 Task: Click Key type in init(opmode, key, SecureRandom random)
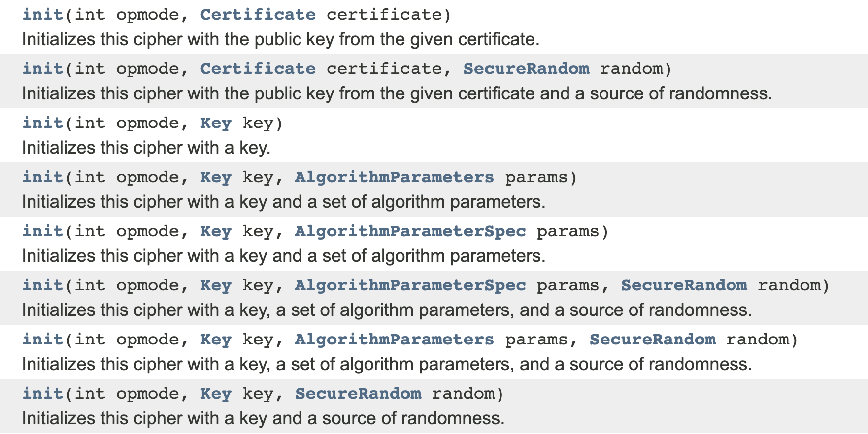216,394
